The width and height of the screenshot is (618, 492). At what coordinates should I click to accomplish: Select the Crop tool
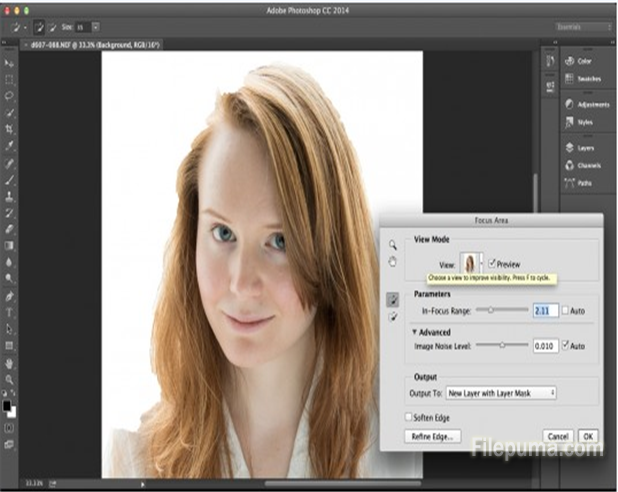point(11,129)
